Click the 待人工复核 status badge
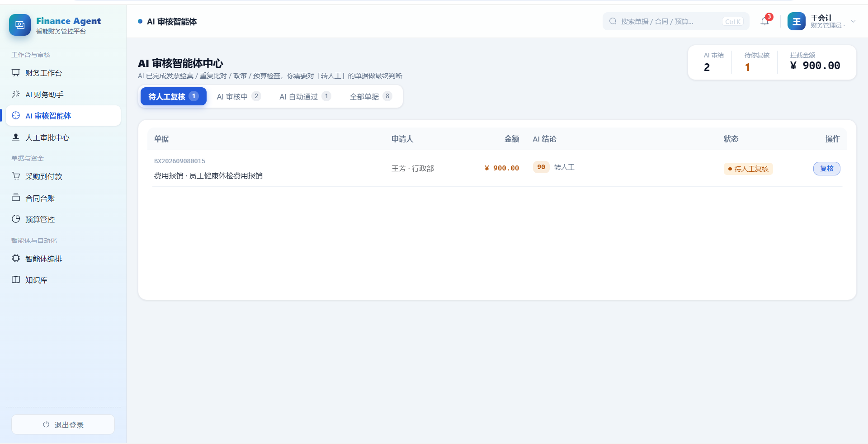 (x=748, y=169)
